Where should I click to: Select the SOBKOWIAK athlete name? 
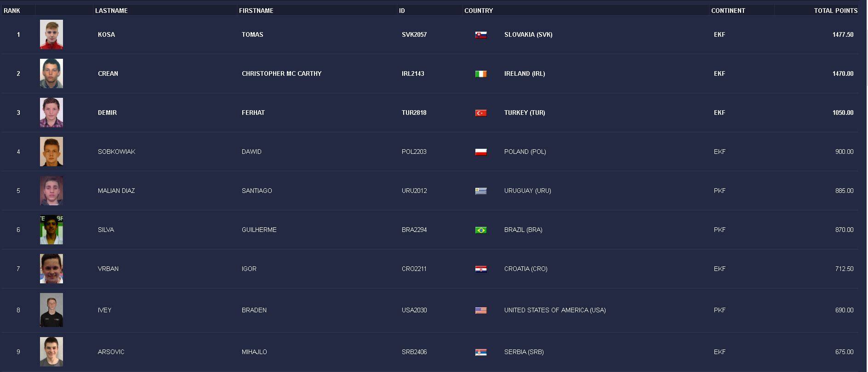116,152
